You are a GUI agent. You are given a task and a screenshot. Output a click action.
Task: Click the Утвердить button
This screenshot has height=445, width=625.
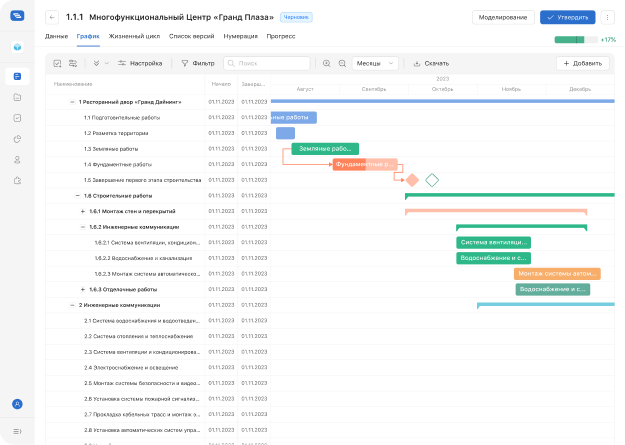567,17
